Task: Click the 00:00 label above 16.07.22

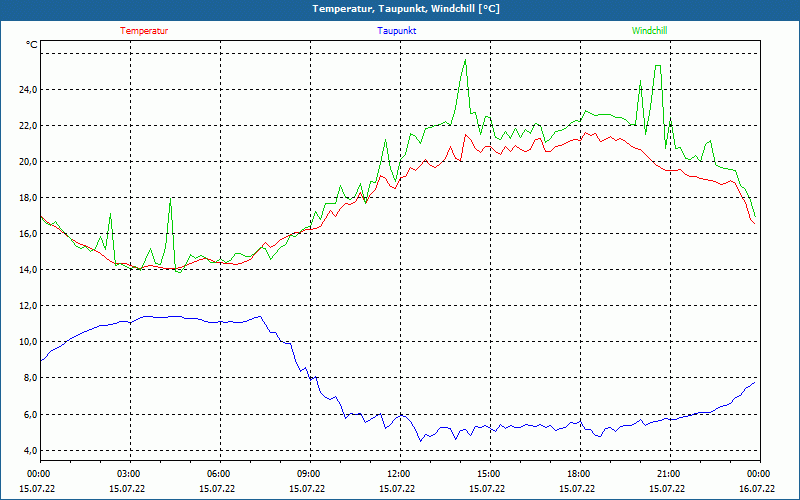Action: 757,474
